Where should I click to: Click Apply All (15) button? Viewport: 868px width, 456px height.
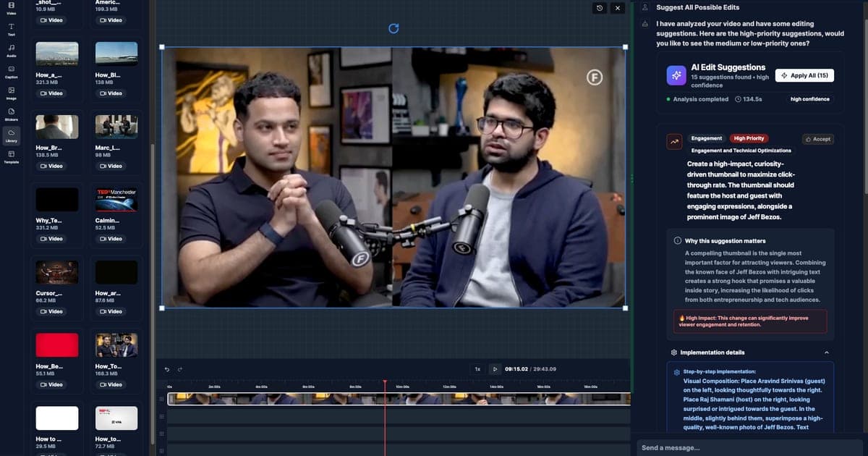pos(804,75)
